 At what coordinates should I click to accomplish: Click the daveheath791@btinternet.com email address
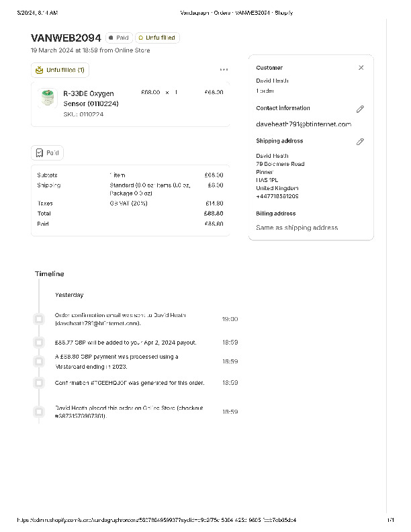click(304, 124)
